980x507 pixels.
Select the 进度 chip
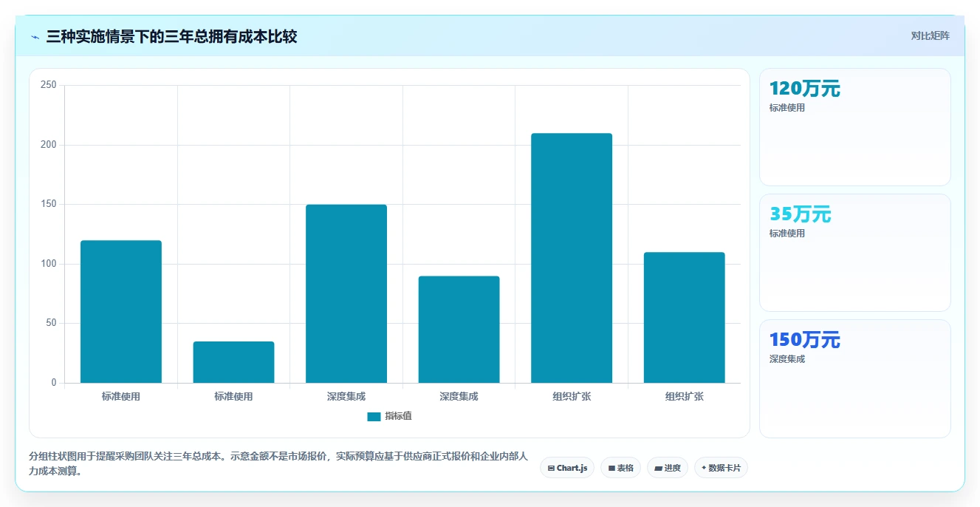tap(668, 468)
